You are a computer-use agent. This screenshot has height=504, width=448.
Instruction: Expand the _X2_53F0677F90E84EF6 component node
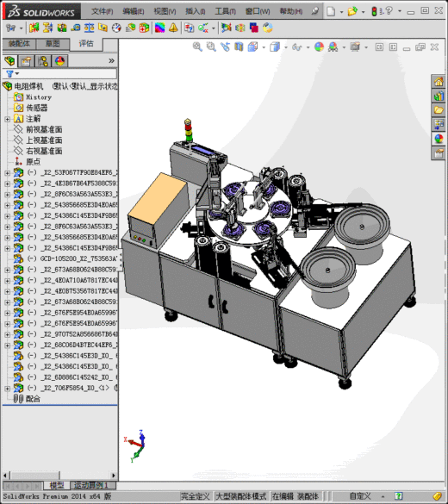coord(8,173)
